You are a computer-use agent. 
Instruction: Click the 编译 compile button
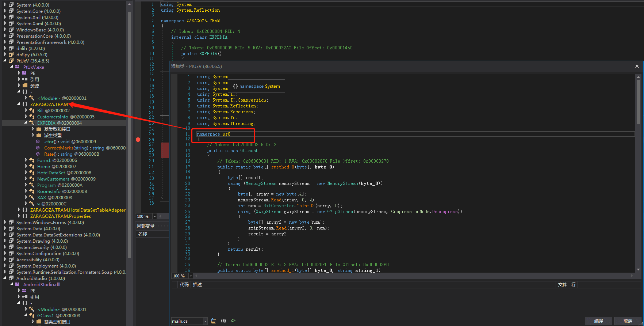click(x=598, y=321)
